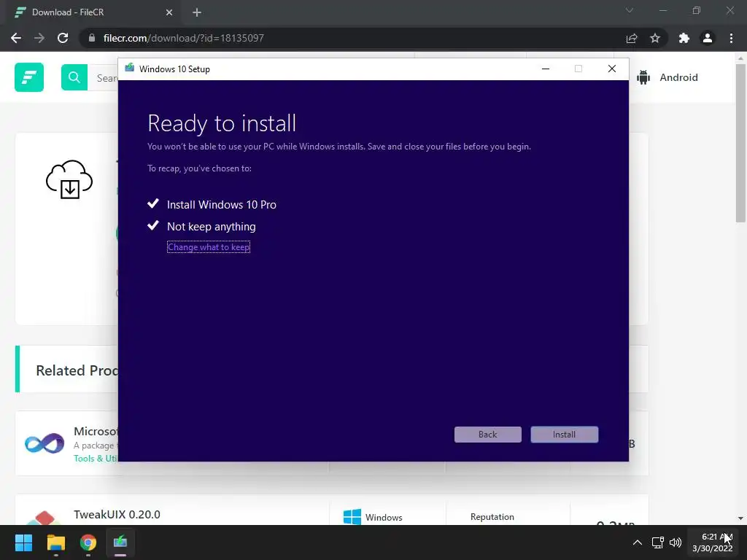Click the 'Not keep anything' text
Viewport: 747px width, 560px height.
211,227
